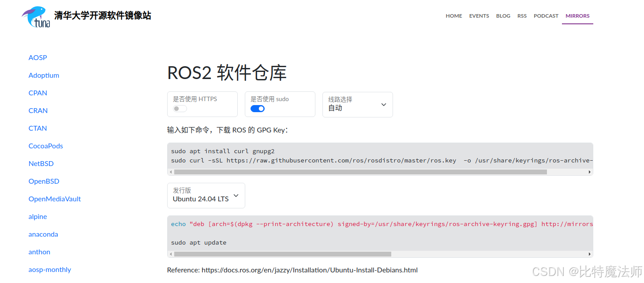This screenshot has width=644, height=283.
Task: Click left arrow of apt source code scrollbar
Action: pos(171,254)
